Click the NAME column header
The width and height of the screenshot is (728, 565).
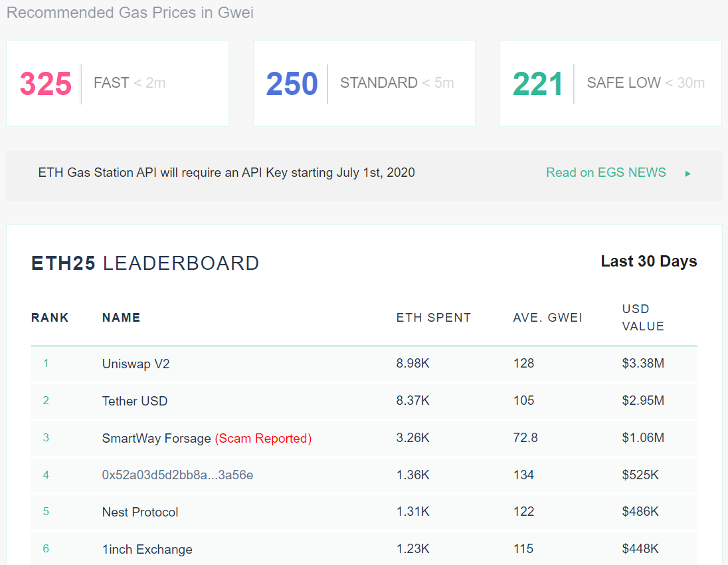tap(121, 318)
